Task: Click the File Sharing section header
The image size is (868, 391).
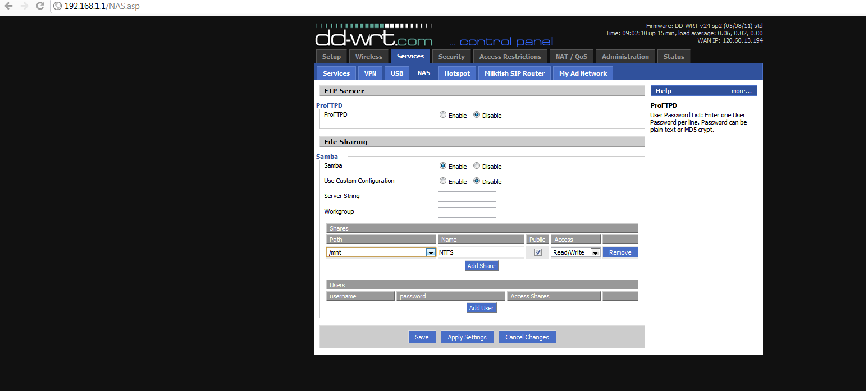Action: 482,142
